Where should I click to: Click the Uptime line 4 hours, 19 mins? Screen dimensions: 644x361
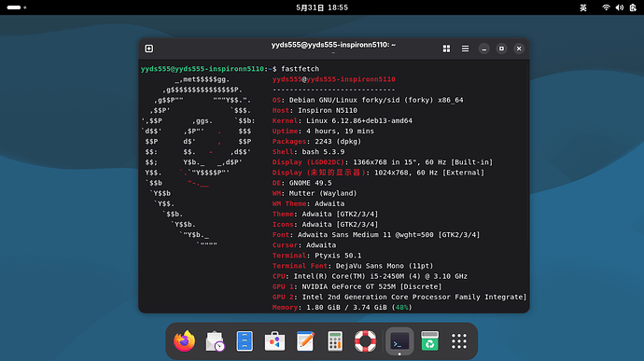pyautogui.click(x=323, y=131)
